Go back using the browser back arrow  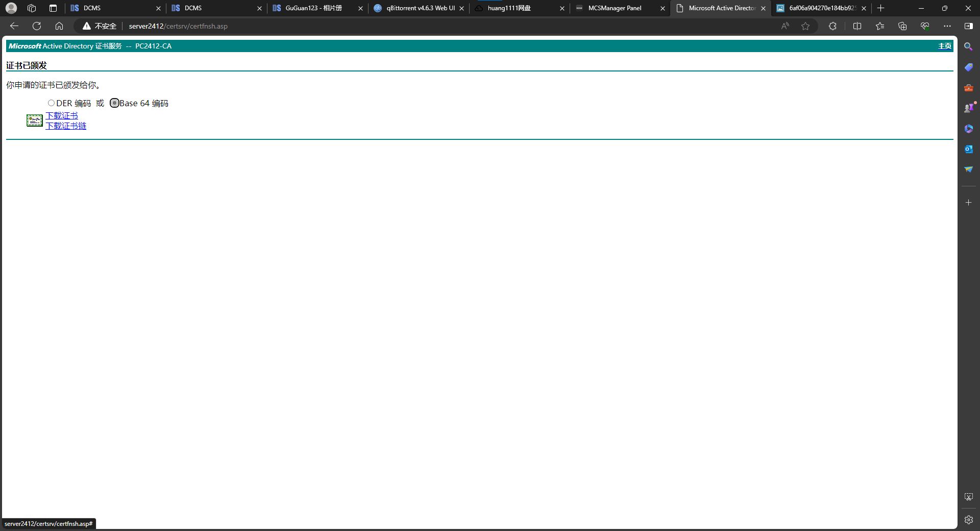click(x=14, y=26)
